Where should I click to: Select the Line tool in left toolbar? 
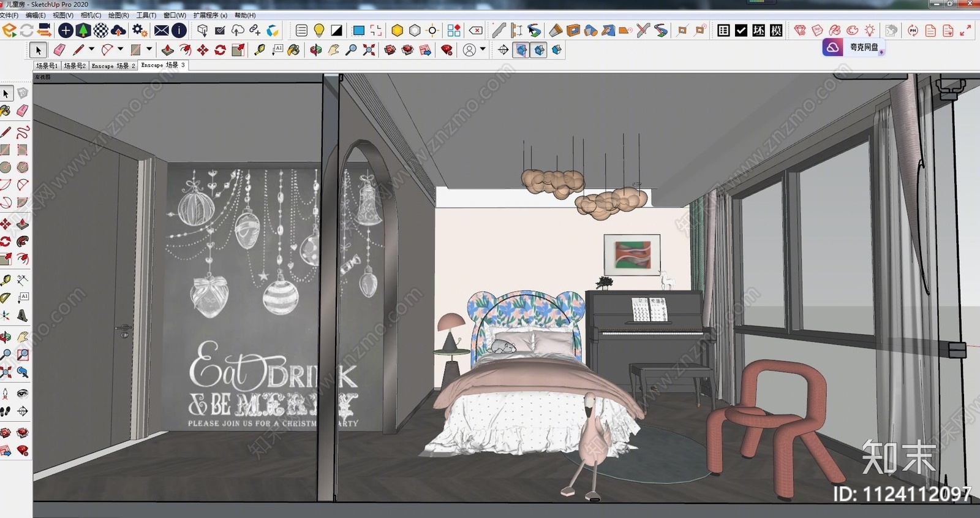click(6, 132)
